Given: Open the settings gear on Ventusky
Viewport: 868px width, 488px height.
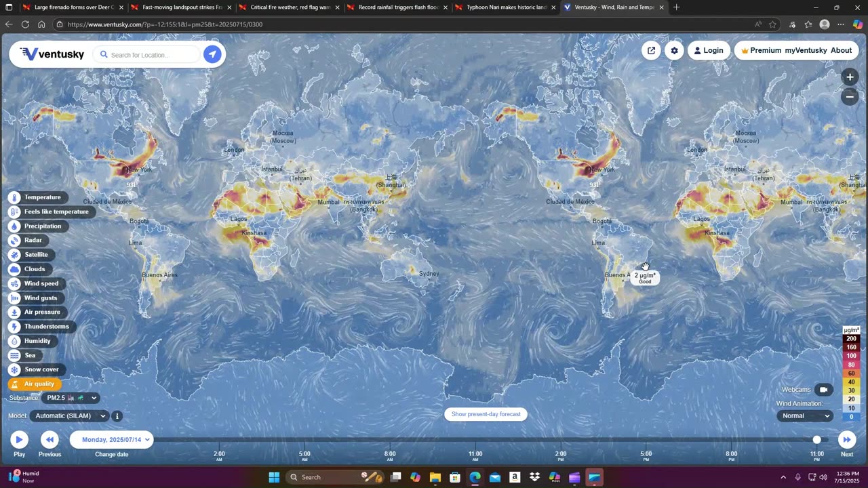Looking at the screenshot, I should [674, 50].
